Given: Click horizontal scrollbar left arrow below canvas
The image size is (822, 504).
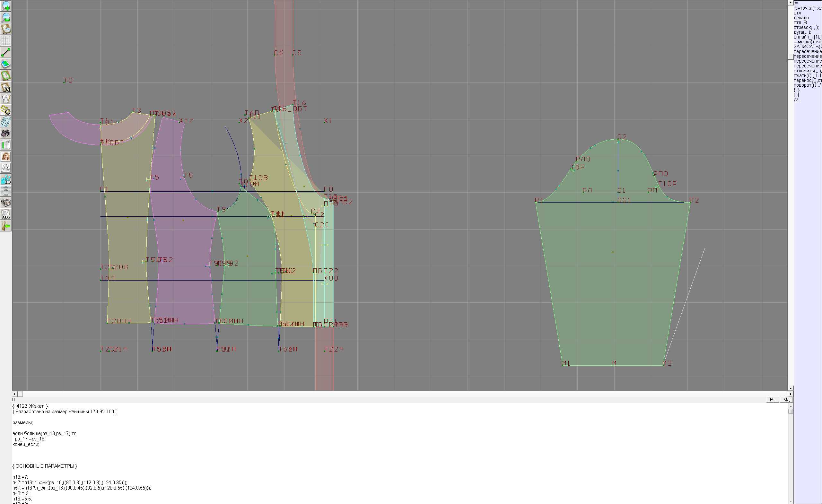Looking at the screenshot, I should pyautogui.click(x=14, y=394).
